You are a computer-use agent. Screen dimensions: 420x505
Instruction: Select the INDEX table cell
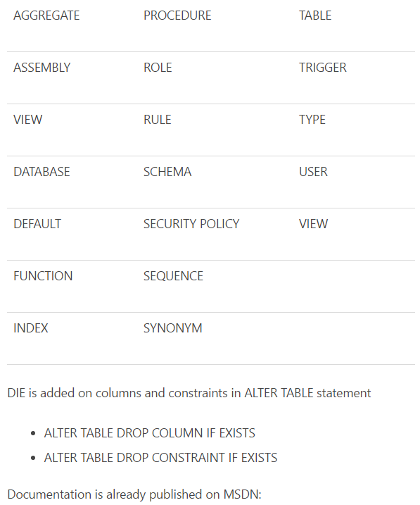pos(30,328)
